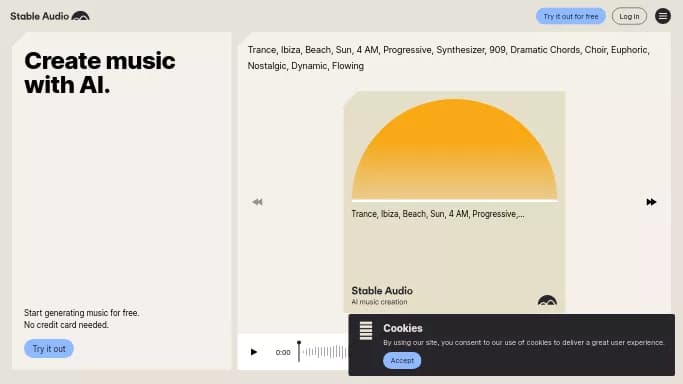This screenshot has height=384, width=683.
Task: Click the Stable Audio logo in header
Action: click(x=50, y=16)
